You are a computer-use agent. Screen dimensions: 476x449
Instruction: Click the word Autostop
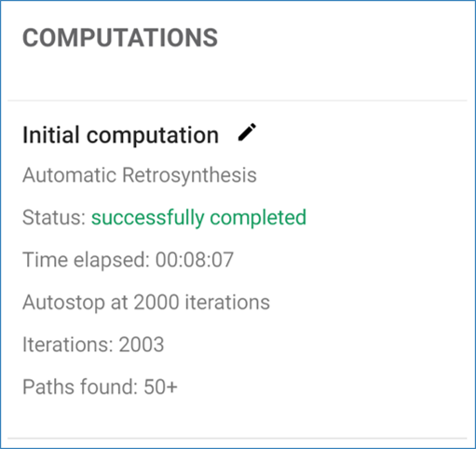click(x=63, y=303)
